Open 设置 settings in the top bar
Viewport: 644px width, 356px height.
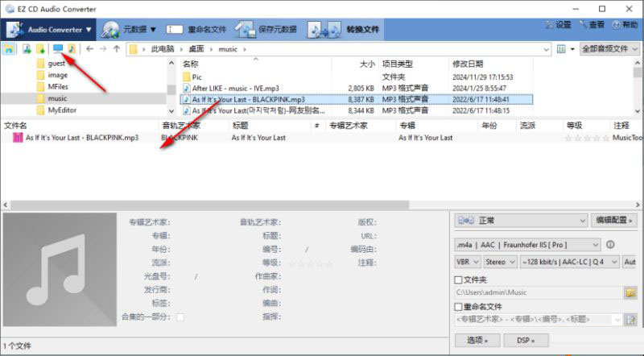click(558, 25)
